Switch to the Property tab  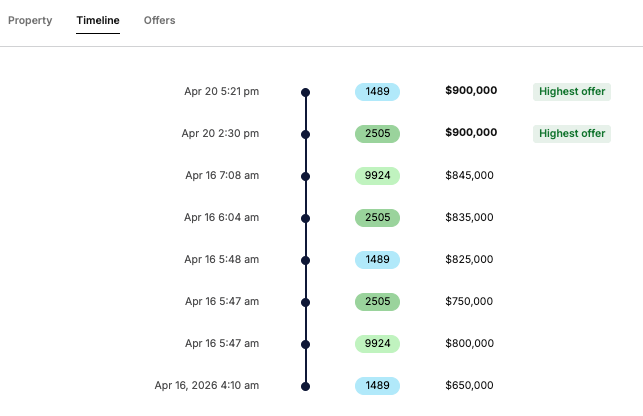point(30,20)
